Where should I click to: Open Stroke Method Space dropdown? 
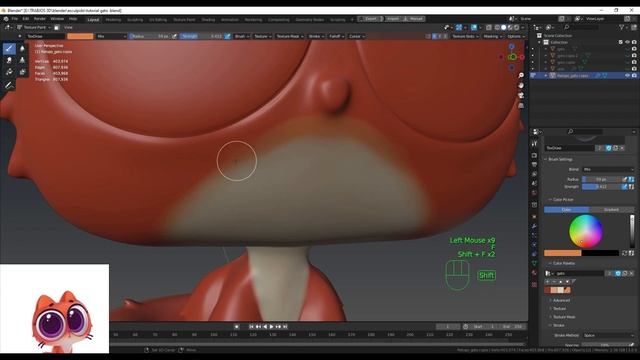coord(608,336)
